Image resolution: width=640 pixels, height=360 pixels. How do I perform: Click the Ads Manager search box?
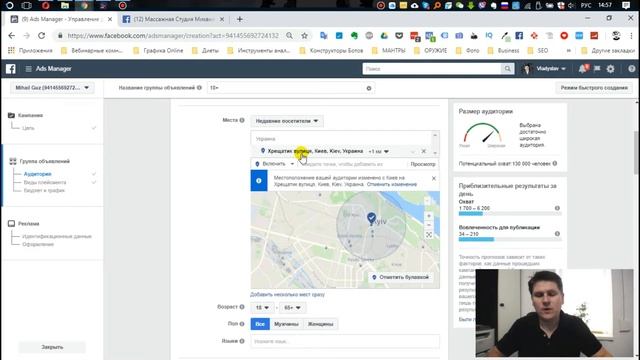click(x=432, y=69)
